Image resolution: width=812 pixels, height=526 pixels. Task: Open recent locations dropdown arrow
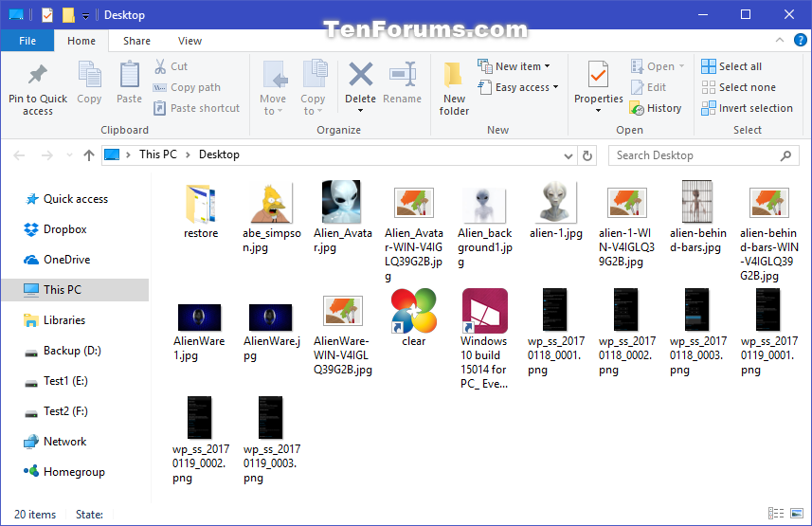69,154
